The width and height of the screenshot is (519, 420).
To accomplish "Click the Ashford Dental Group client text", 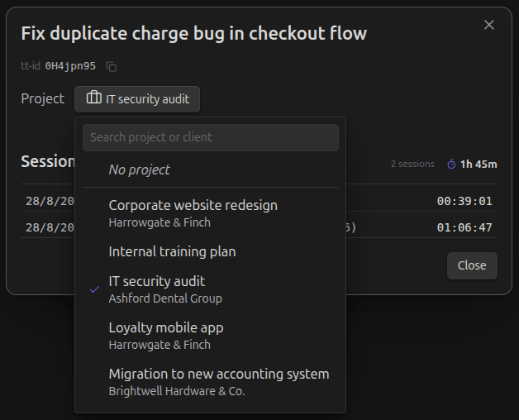I will 165,298.
